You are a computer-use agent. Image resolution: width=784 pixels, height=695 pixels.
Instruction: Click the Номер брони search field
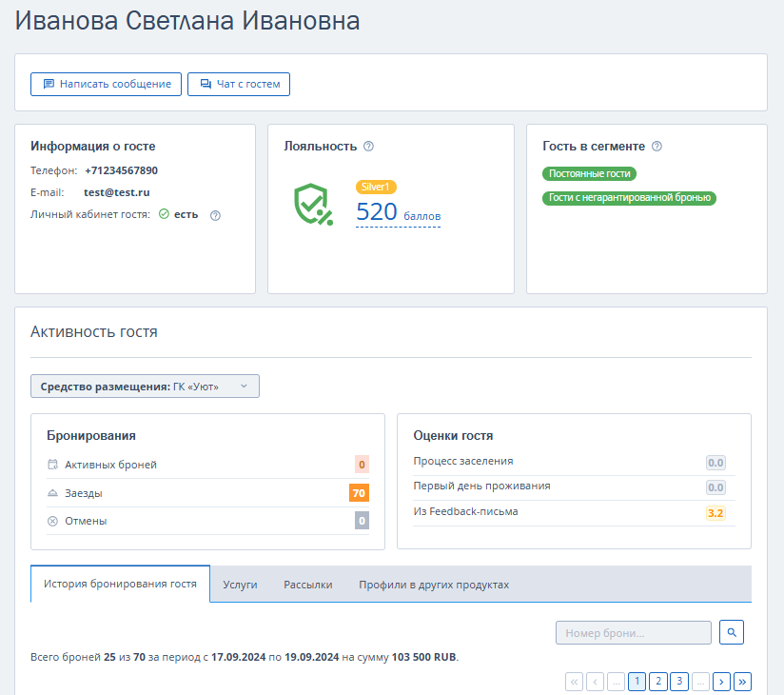pyautogui.click(x=634, y=632)
